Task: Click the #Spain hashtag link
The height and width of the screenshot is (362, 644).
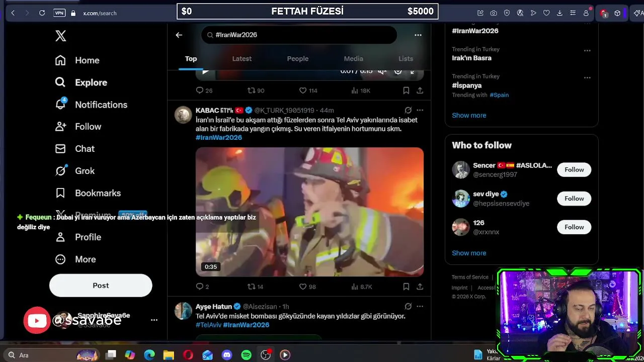Action: click(x=499, y=95)
